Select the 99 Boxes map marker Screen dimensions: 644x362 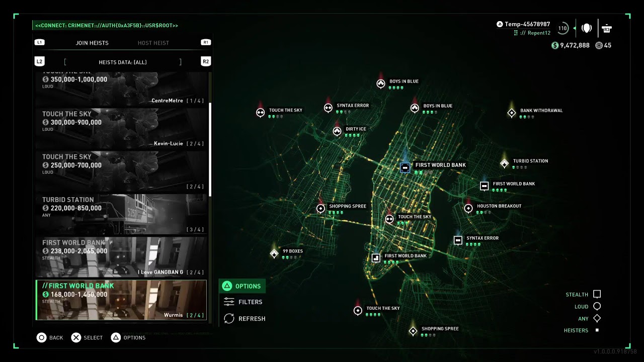tap(274, 253)
